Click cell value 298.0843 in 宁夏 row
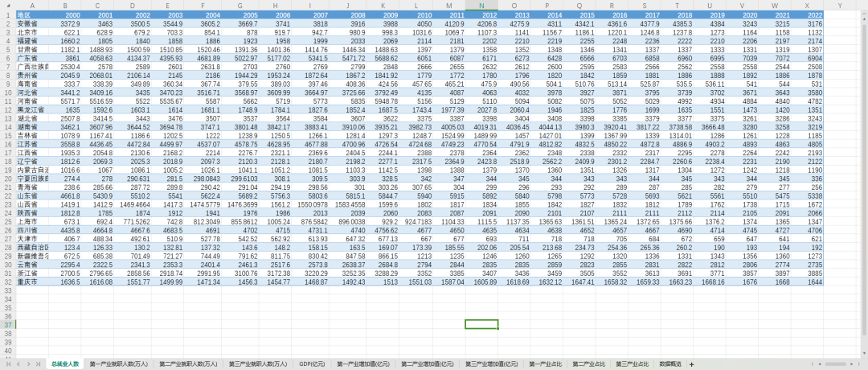Viewport: 868px width, 370px height. coord(203,179)
